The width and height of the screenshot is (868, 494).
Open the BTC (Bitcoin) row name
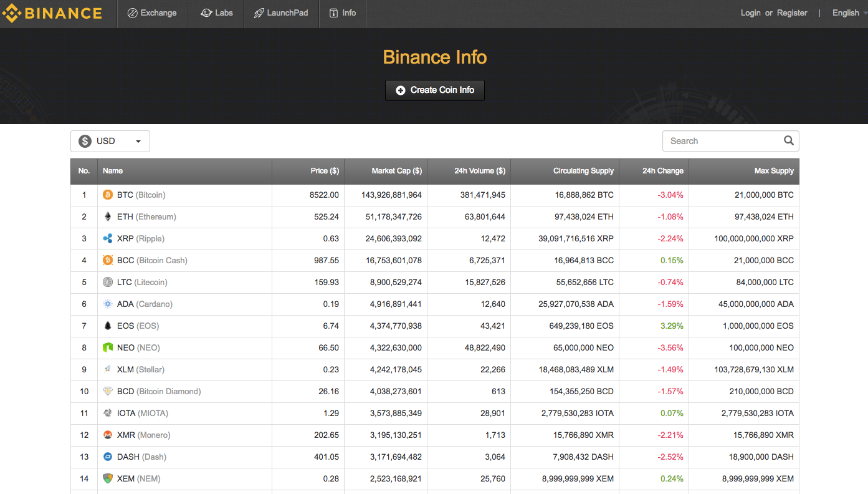[141, 195]
